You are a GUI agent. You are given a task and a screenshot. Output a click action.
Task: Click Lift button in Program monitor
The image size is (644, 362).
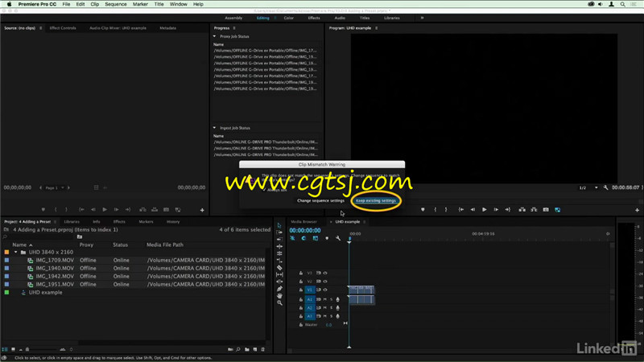click(522, 210)
